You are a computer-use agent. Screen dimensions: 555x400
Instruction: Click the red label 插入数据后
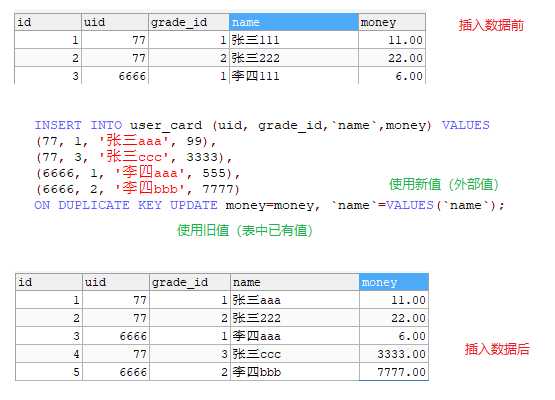coord(497,349)
